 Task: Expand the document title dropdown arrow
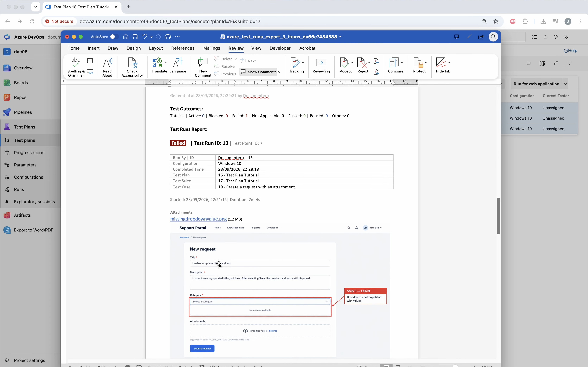tap(340, 37)
